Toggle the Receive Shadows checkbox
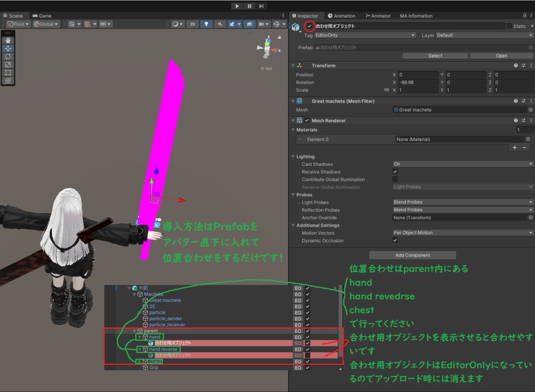The height and width of the screenshot is (392, 535). coord(395,171)
